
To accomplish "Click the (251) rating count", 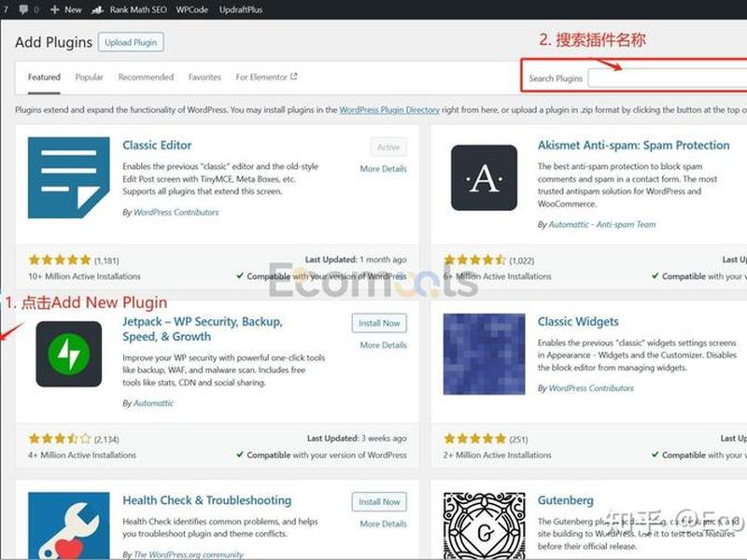I will point(519,439).
